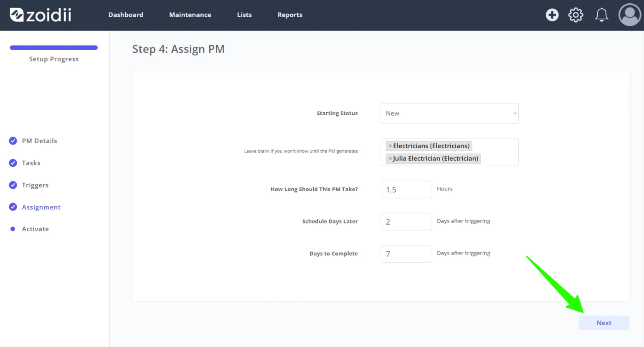Viewport: 644px width, 347px height.
Task: Open the plus add-new icon
Action: pos(552,15)
